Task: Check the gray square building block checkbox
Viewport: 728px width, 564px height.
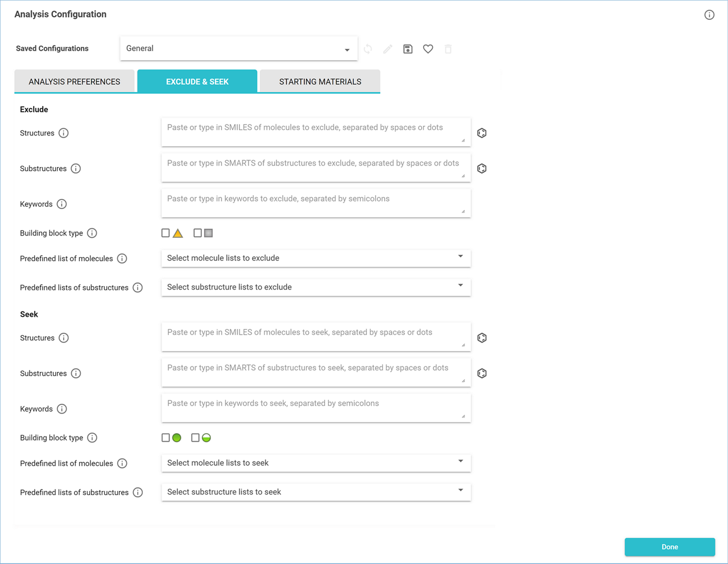Action: (197, 233)
